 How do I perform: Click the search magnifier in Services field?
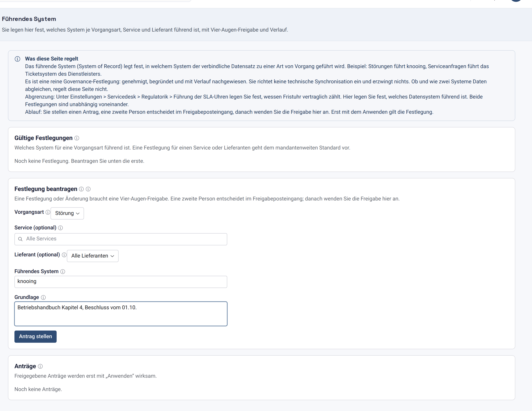click(21, 239)
